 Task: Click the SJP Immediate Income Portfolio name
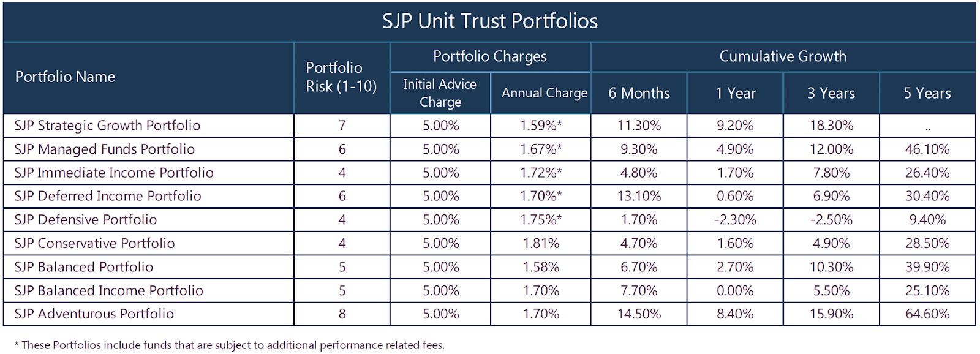tap(114, 173)
